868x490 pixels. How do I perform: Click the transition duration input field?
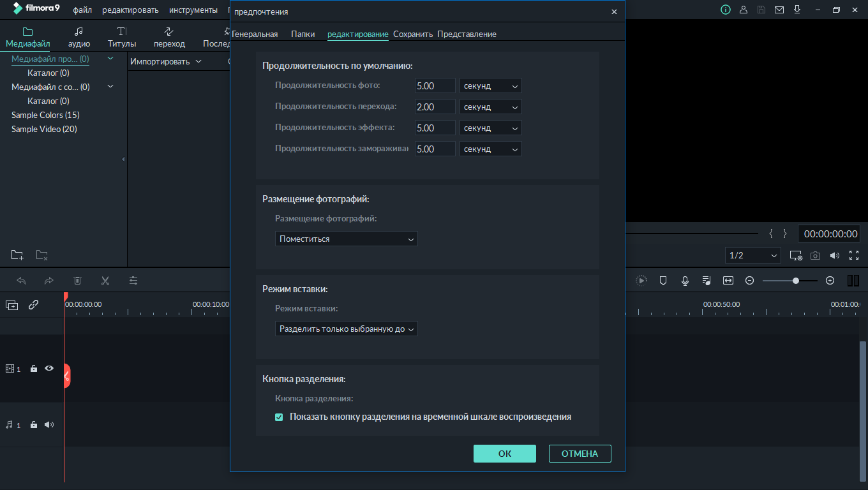(435, 107)
